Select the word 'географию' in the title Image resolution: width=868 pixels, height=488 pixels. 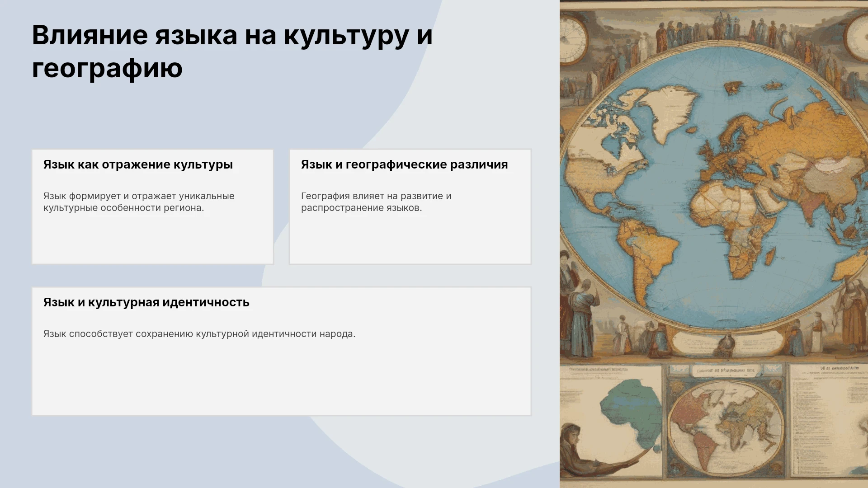click(107, 68)
